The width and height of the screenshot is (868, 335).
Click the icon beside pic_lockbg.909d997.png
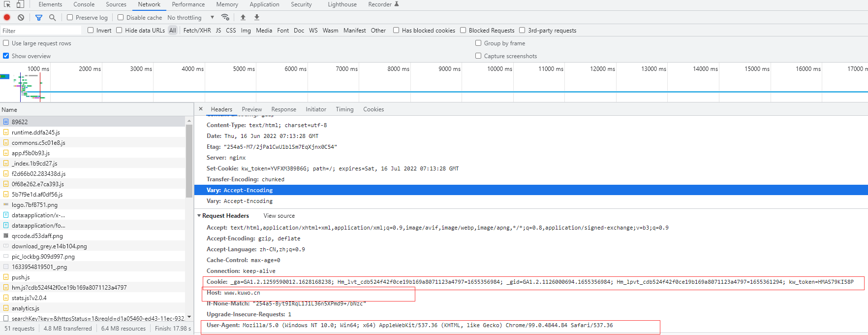6,256
